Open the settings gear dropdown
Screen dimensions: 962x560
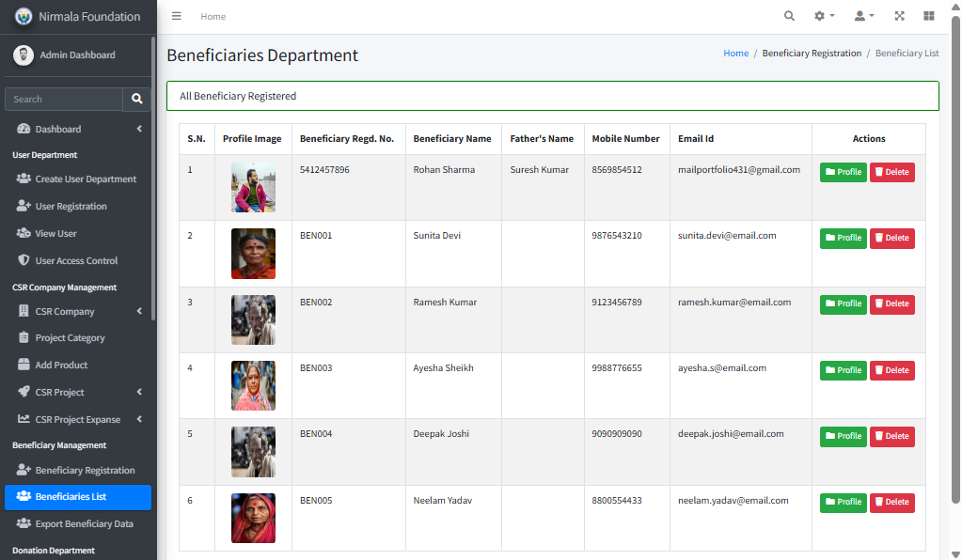pyautogui.click(x=824, y=16)
